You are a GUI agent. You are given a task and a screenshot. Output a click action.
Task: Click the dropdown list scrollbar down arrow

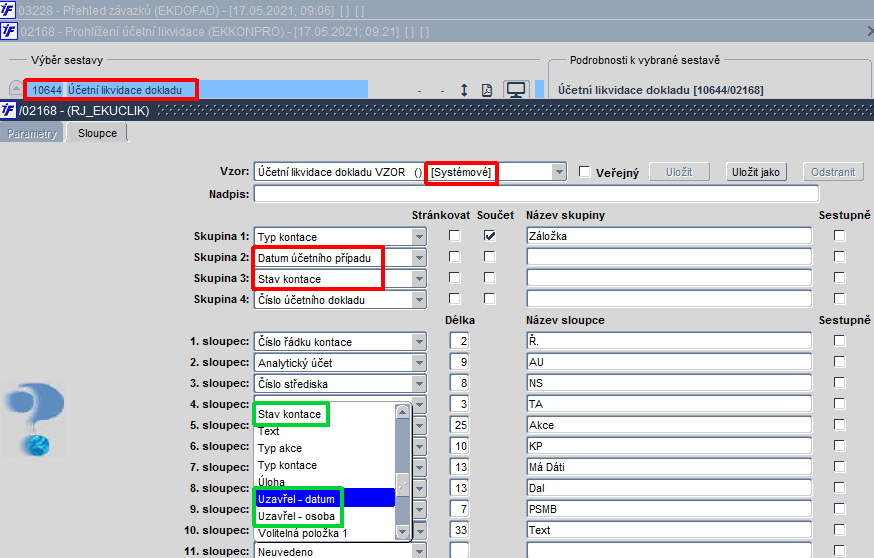click(x=402, y=533)
